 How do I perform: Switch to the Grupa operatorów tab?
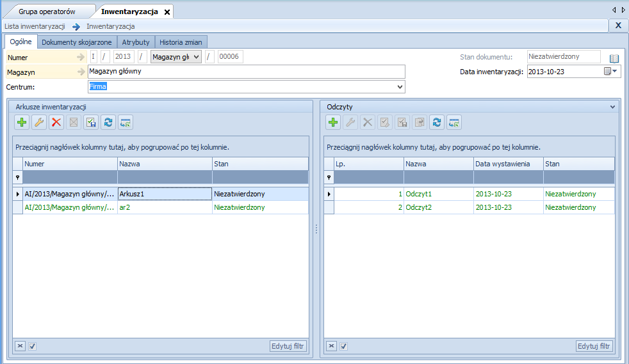coord(47,12)
